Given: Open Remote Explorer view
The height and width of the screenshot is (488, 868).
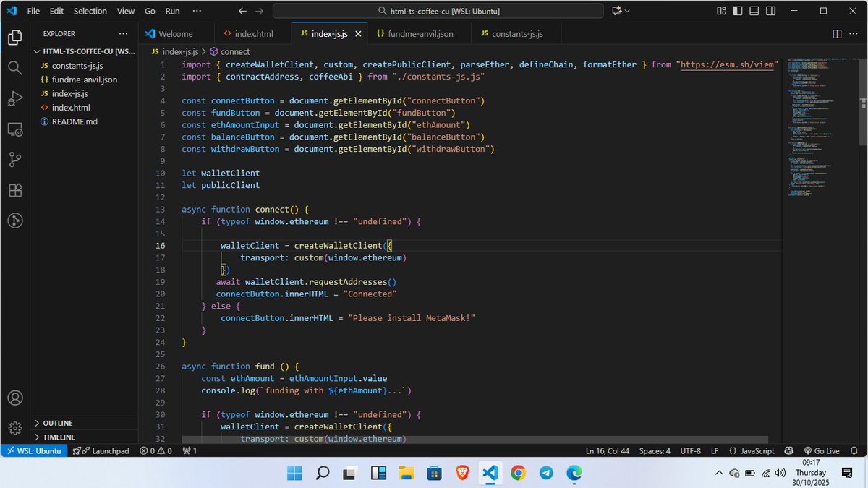Looking at the screenshot, I should pyautogui.click(x=14, y=130).
